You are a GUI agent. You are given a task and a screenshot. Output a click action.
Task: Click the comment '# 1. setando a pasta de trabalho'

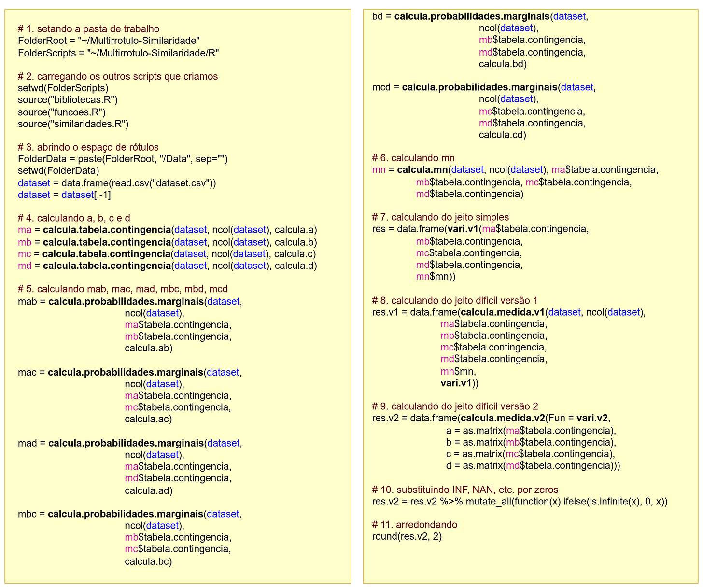click(x=88, y=29)
